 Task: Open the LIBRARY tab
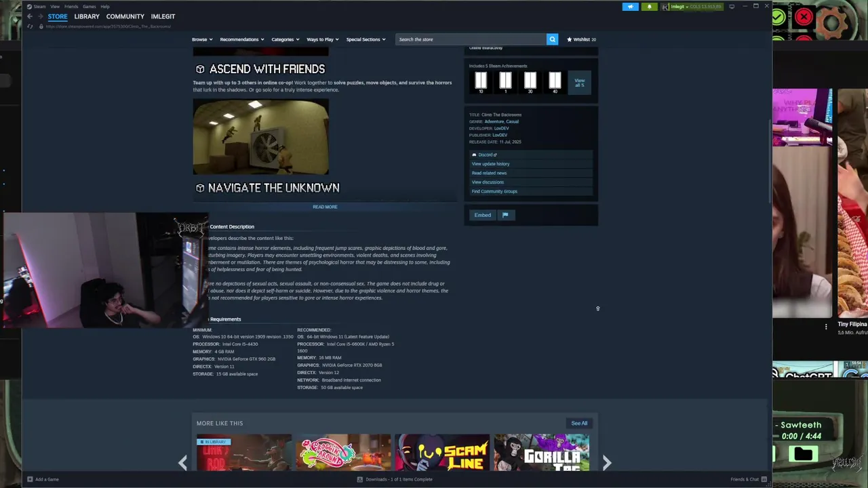pyautogui.click(x=87, y=16)
